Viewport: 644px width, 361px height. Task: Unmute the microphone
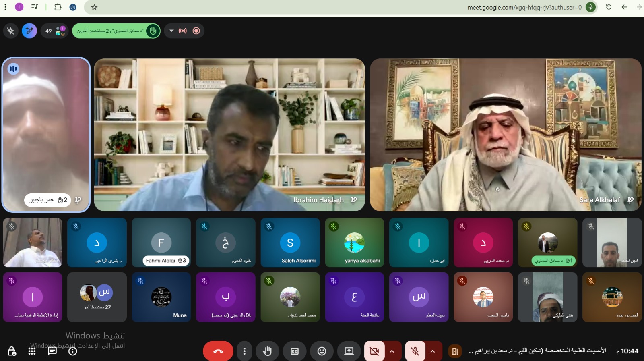point(415,351)
